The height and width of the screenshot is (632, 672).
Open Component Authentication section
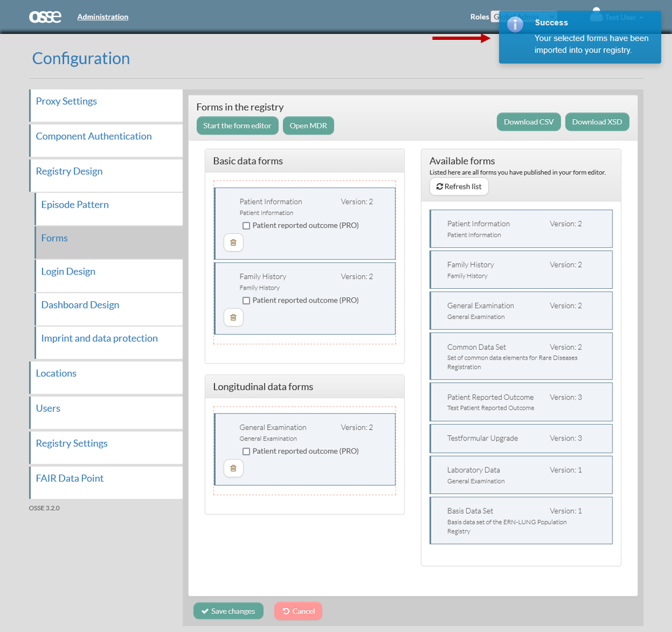coord(106,141)
